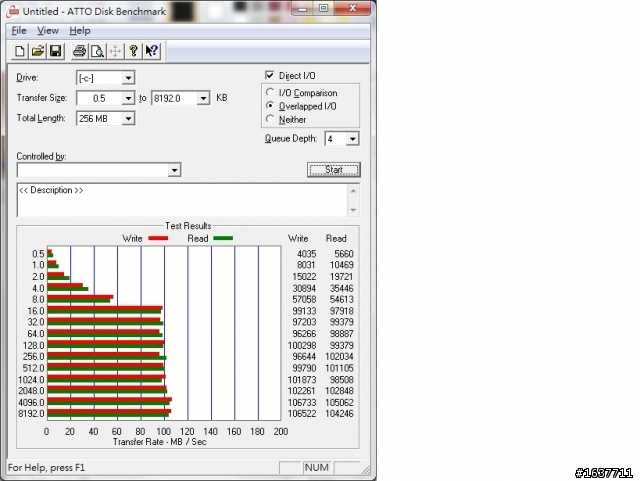640x481 pixels.
Task: Click the Write column header above values
Action: pyautogui.click(x=298, y=238)
